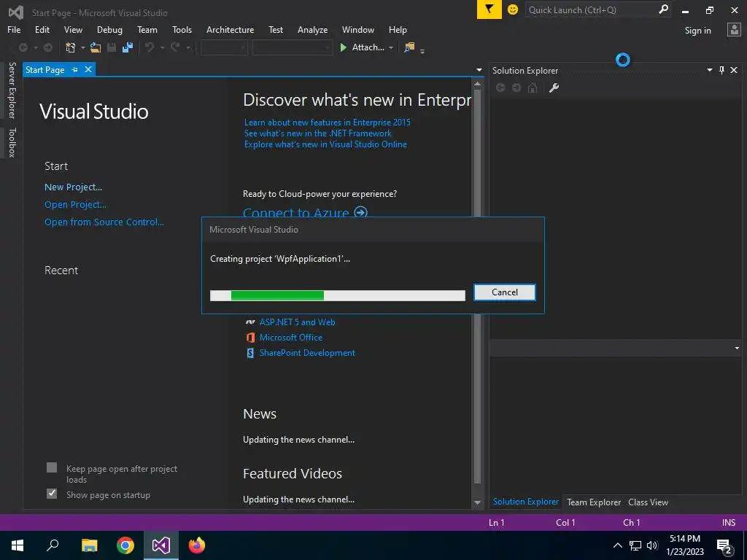Open File Explorer from the taskbar

[90, 545]
